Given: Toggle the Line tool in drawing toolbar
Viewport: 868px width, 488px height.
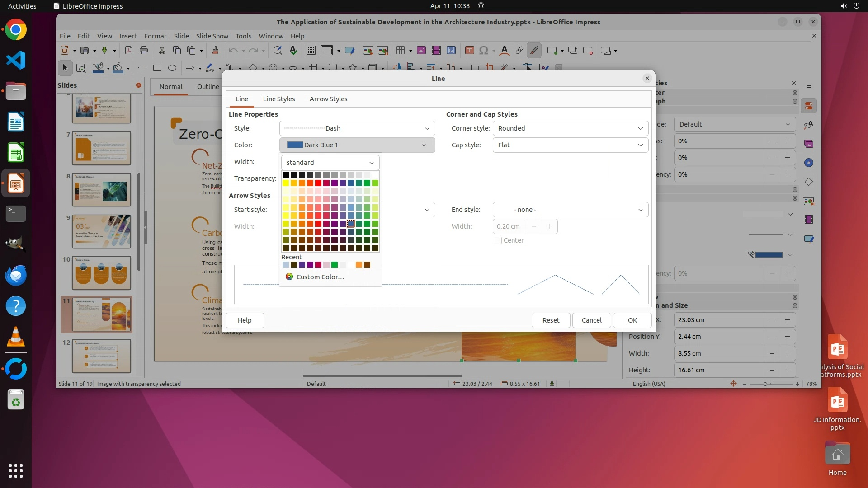Looking at the screenshot, I should (x=142, y=68).
